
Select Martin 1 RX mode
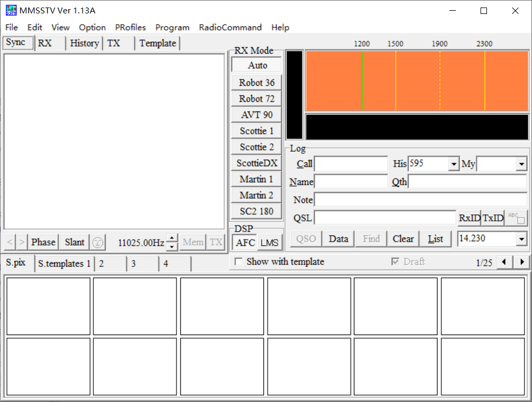pyautogui.click(x=256, y=179)
